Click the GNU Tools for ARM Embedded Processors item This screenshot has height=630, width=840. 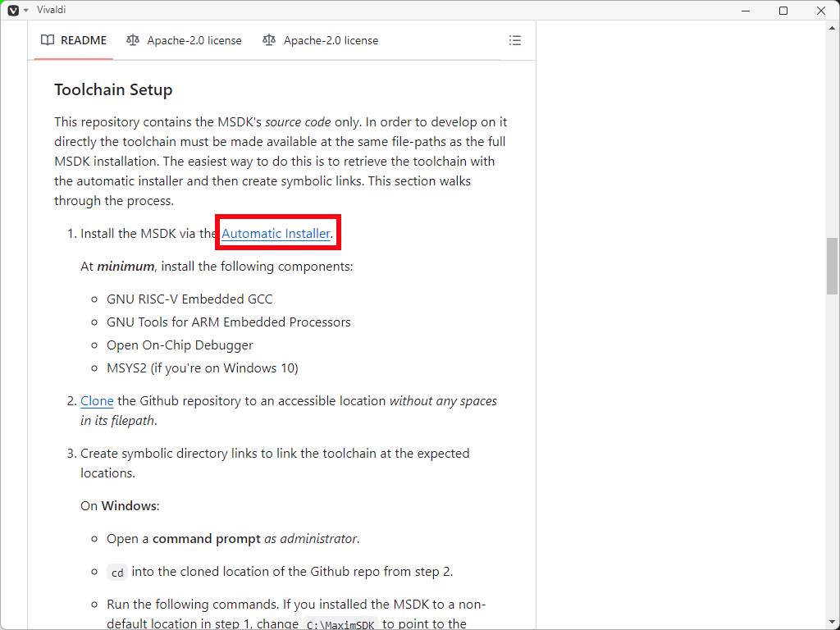(229, 322)
